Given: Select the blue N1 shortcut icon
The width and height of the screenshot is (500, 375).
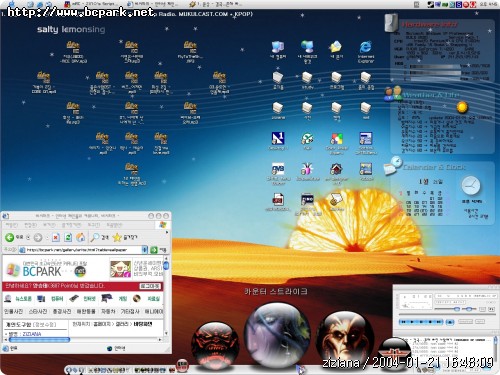Looking at the screenshot, I should pos(278,138).
